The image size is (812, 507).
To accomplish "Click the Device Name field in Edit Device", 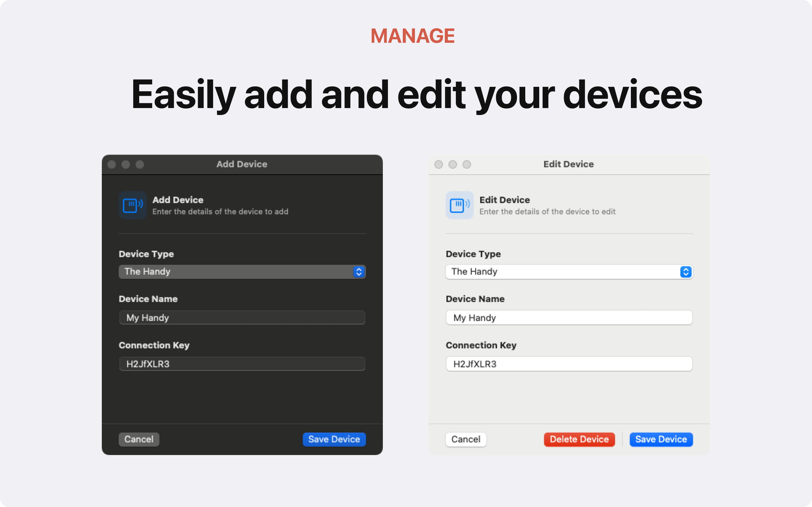I will [569, 318].
